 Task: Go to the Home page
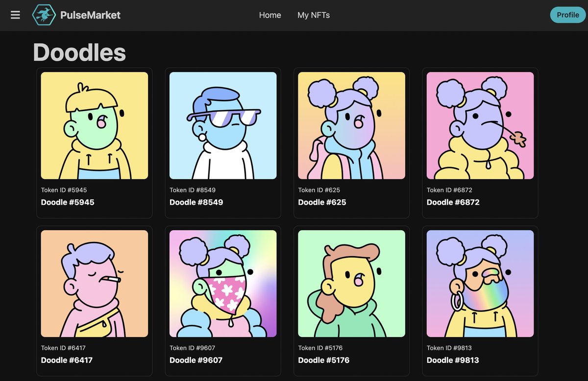pyautogui.click(x=270, y=15)
